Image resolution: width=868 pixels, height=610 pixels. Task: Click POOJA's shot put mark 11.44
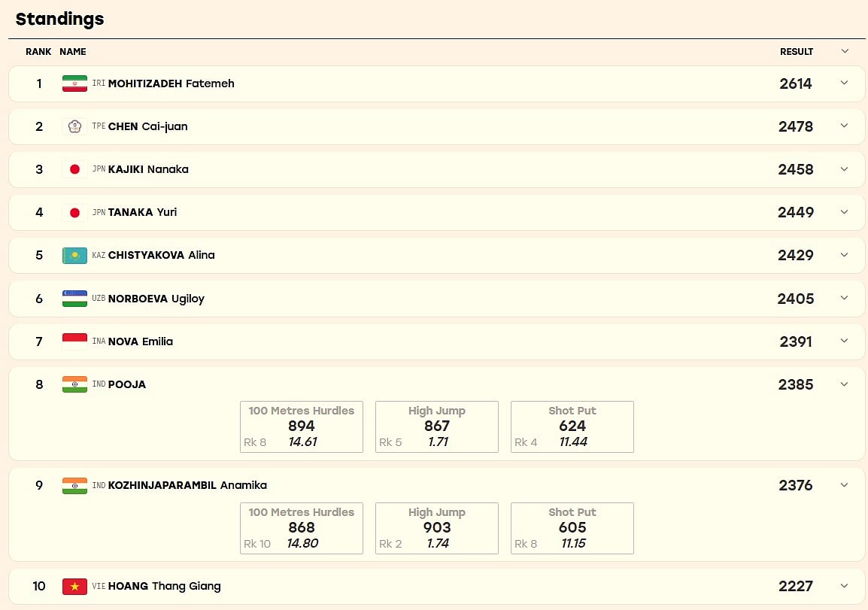point(573,442)
